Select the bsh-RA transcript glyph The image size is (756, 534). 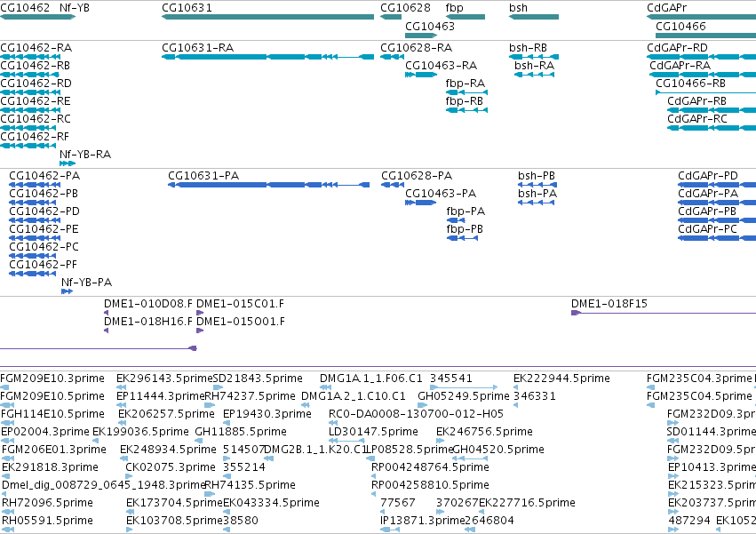pos(534,75)
